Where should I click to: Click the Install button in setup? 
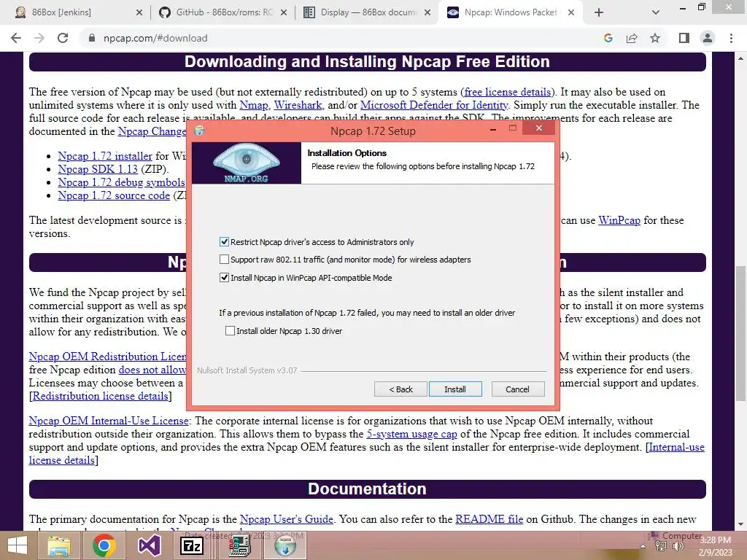click(455, 389)
